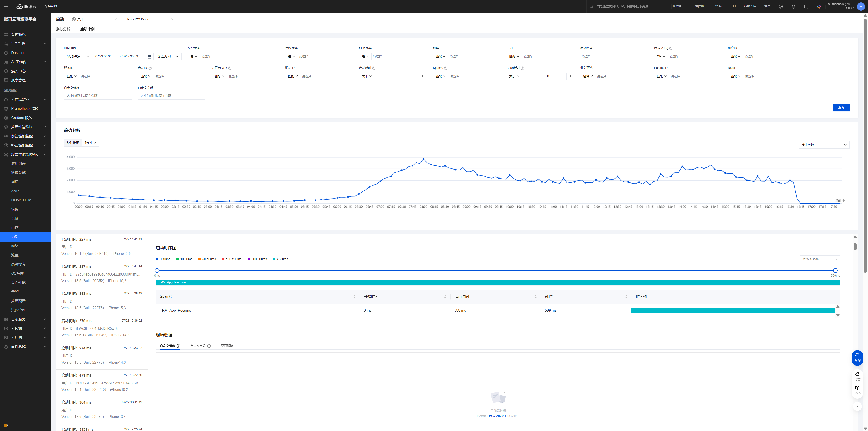Open the 《自定义数据》 link
This screenshot has height=431, width=868.
coord(496,416)
